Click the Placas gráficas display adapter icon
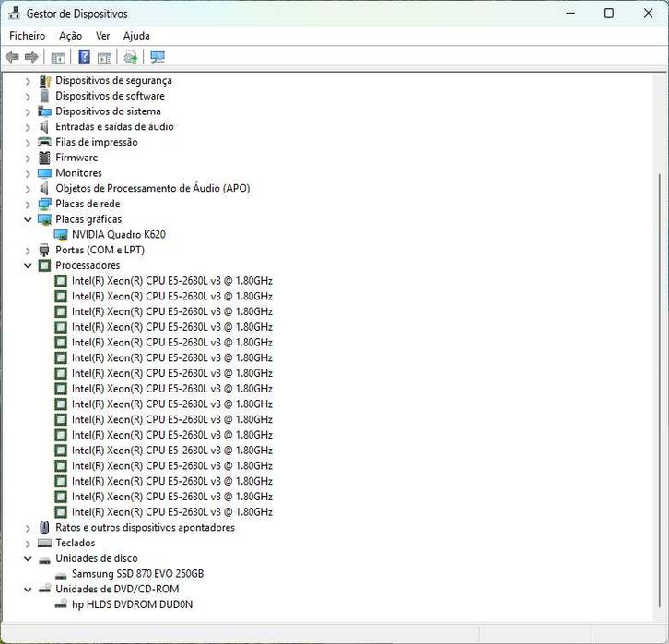The height and width of the screenshot is (644, 669). pos(44,219)
